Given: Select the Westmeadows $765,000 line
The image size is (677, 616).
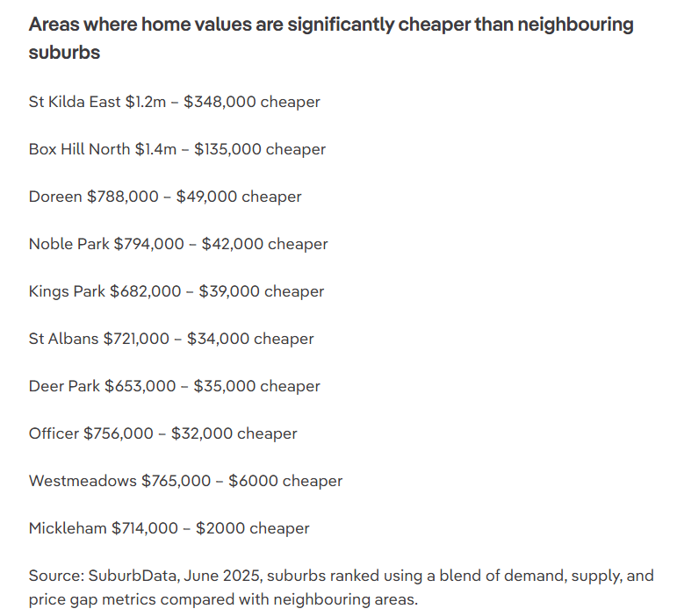Looking at the screenshot, I should tap(185, 482).
